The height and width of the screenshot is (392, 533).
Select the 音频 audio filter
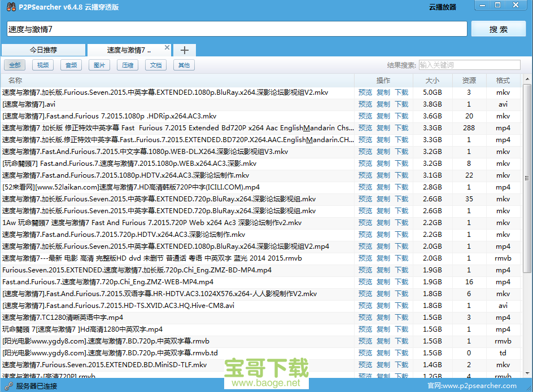point(71,65)
